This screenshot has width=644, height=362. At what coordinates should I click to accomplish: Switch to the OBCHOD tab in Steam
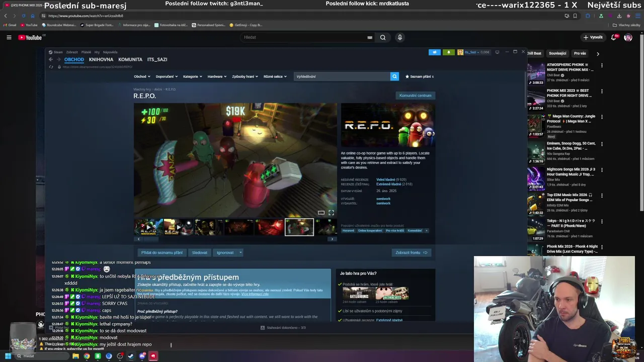pos(74,59)
